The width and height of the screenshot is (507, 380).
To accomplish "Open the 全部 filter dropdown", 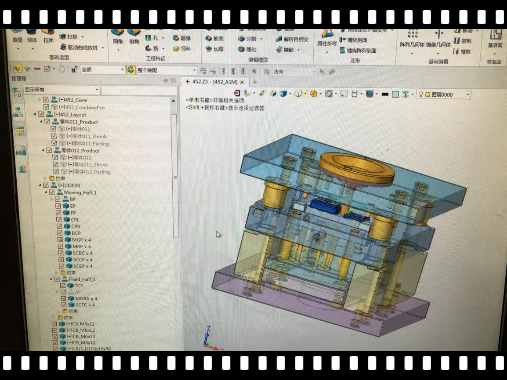I will click(x=103, y=70).
